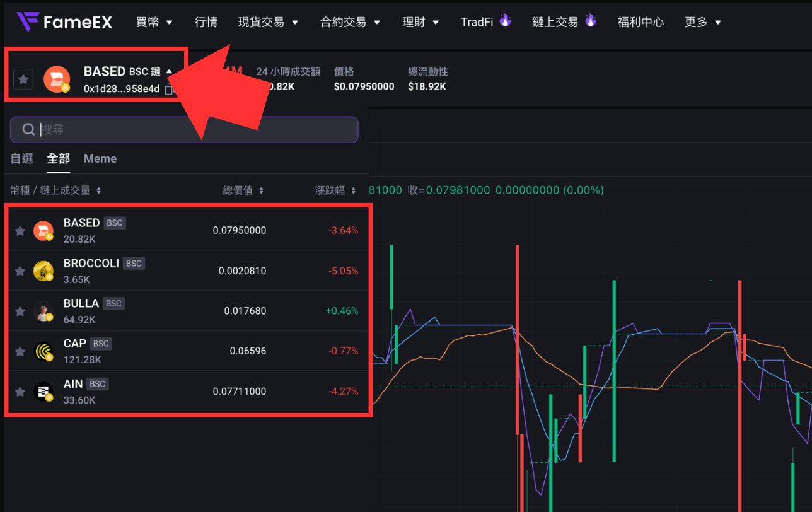
Task: Click the 24 小時成交額 label
Action: (288, 72)
